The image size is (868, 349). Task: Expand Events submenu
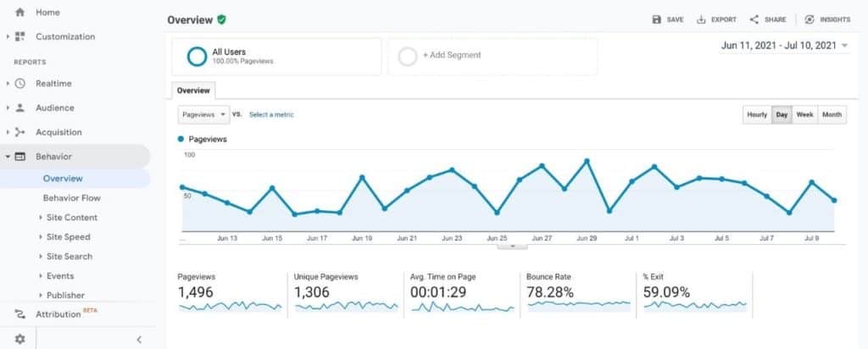[x=41, y=275]
